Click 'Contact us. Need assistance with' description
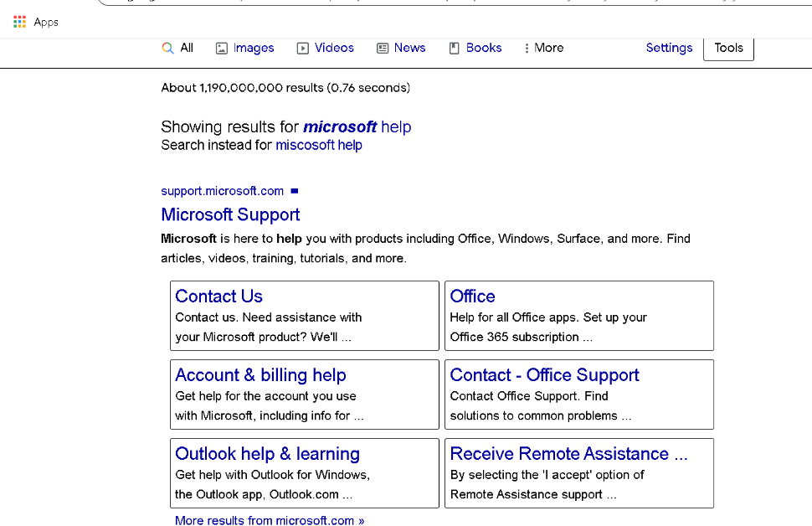812x526 pixels. click(268, 317)
